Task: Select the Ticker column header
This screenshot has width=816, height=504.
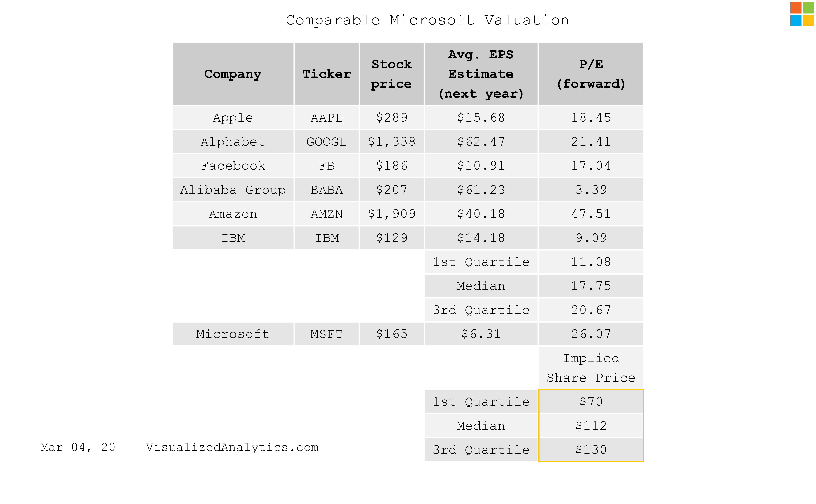Action: click(x=326, y=74)
